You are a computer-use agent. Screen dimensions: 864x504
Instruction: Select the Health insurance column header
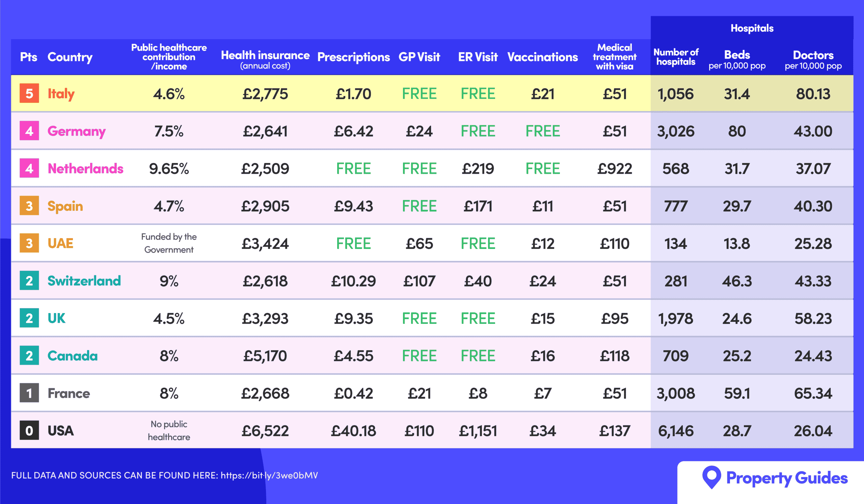265,59
